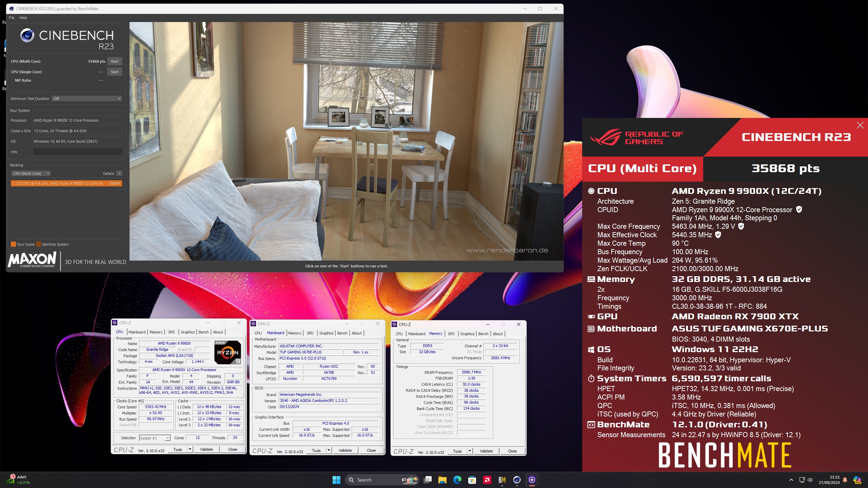Click the shield next to Max Effective Clock
This screenshot has height=488, width=868.
[x=718, y=235]
